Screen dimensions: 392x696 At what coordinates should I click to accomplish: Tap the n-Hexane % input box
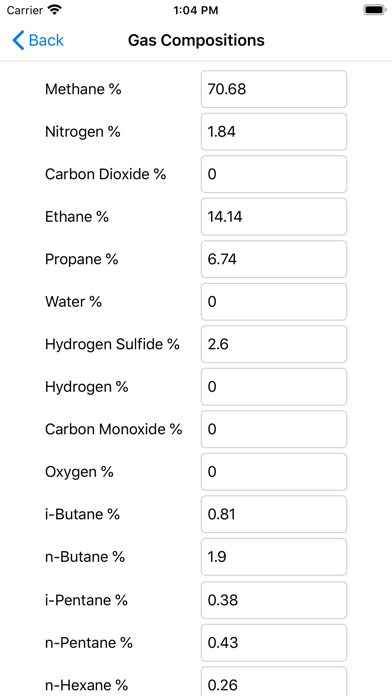coord(274,681)
